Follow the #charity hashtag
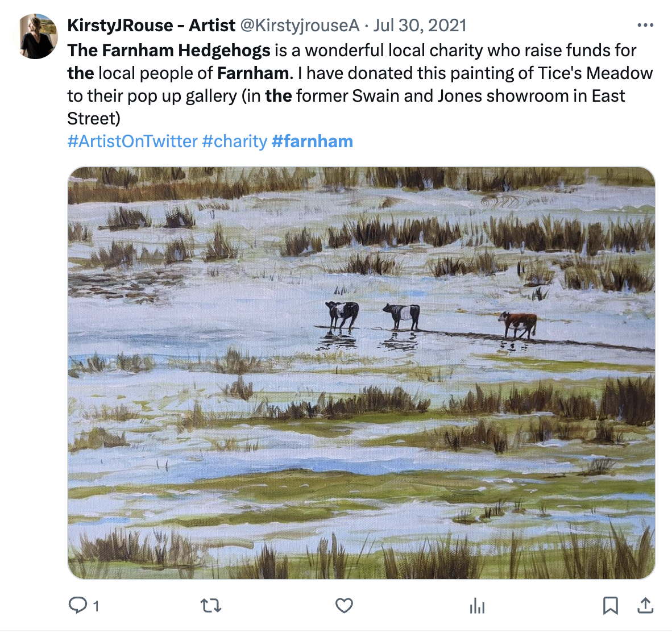 pos(234,141)
